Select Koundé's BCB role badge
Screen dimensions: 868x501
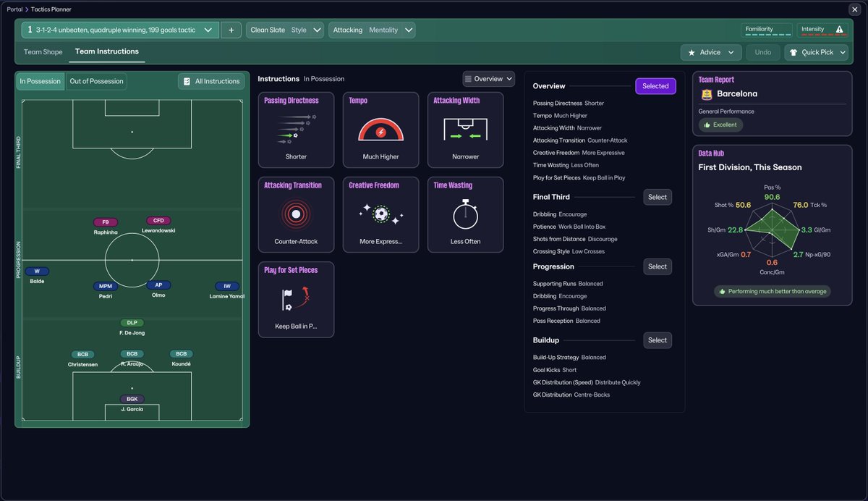click(181, 354)
